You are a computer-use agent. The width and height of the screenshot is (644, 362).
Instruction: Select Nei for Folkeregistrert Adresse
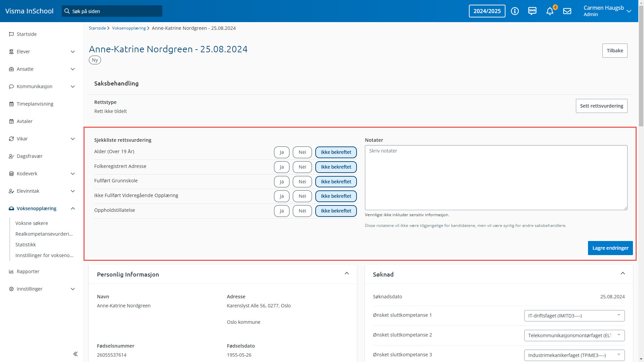[x=302, y=167]
